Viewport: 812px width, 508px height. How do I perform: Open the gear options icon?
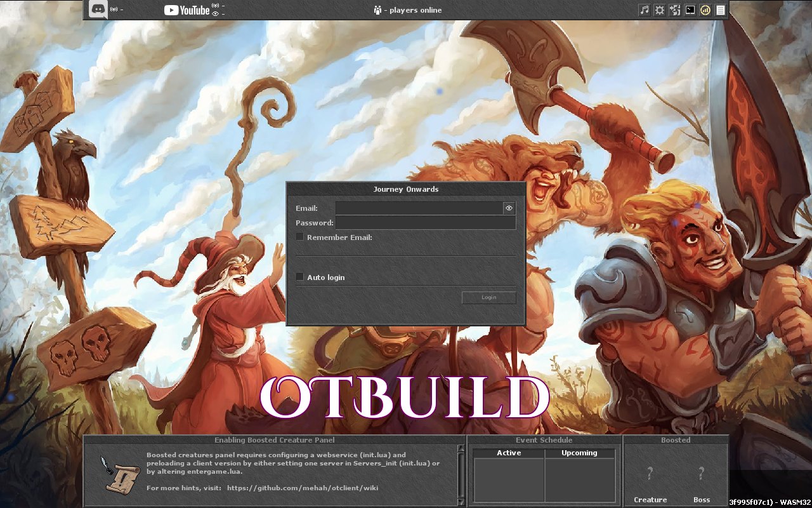[x=660, y=10]
